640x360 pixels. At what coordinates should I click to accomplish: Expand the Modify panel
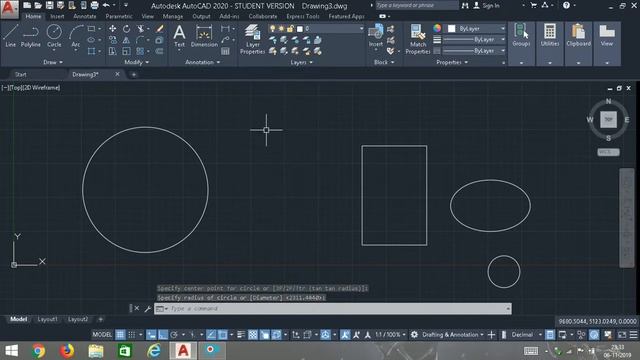coord(136,62)
